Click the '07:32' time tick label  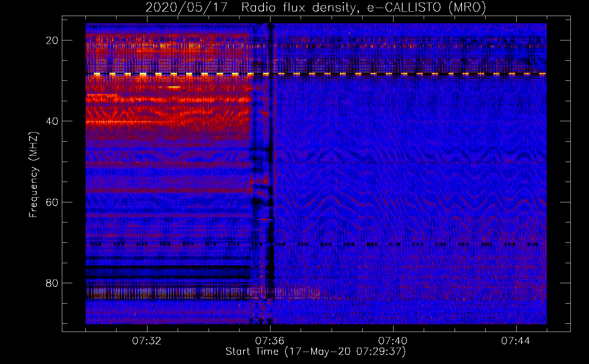pyautogui.click(x=147, y=341)
